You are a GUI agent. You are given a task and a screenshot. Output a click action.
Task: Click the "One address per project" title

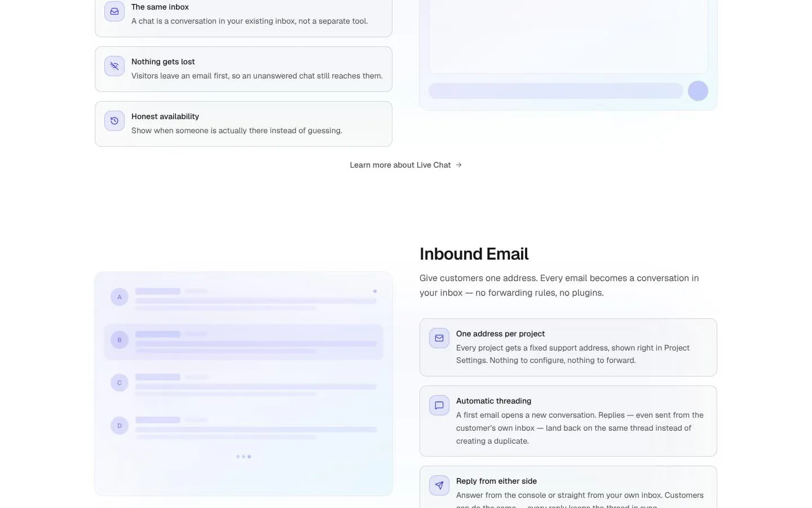[x=500, y=334]
